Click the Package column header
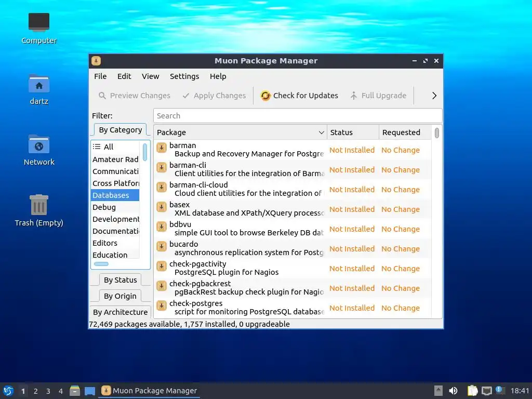532x399 pixels. [240, 132]
